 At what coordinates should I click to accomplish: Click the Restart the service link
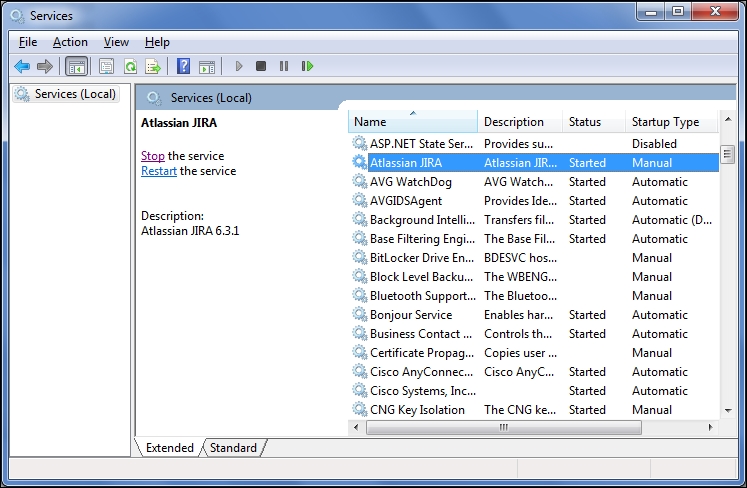tap(159, 171)
